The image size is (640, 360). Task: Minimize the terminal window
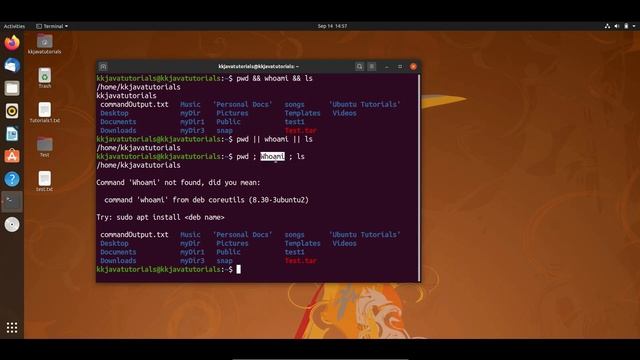click(387, 67)
